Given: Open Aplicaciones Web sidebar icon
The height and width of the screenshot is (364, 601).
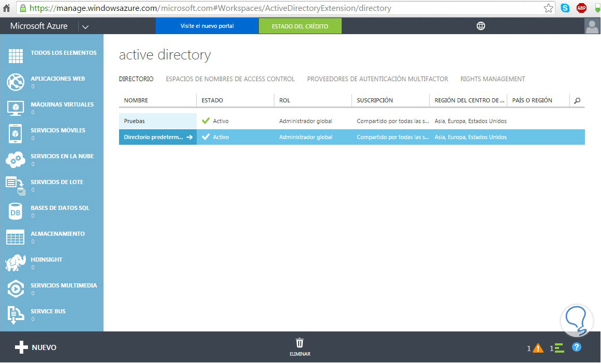Looking at the screenshot, I should (16, 82).
